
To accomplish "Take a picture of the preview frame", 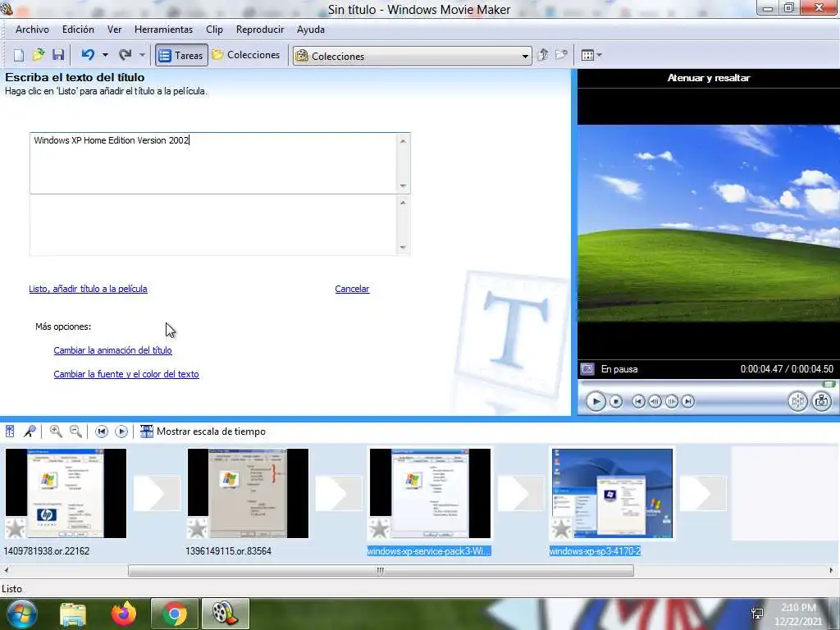I will coord(822,401).
